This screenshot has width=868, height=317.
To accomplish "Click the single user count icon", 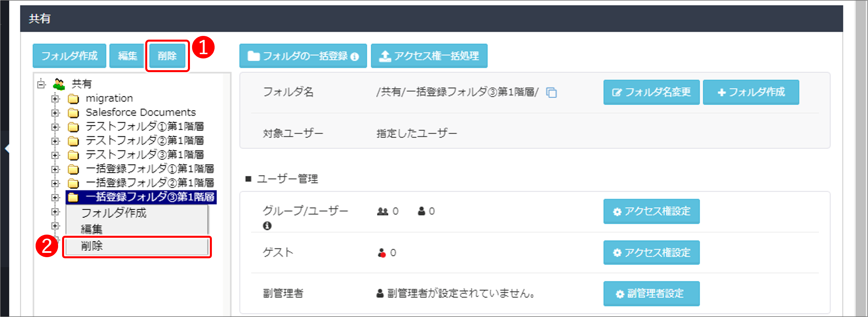I will (x=421, y=211).
